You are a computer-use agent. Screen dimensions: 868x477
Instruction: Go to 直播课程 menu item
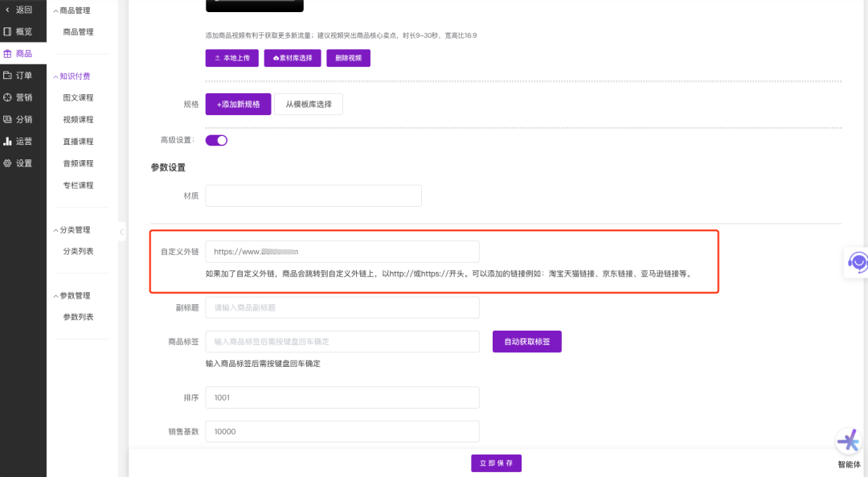pos(78,142)
